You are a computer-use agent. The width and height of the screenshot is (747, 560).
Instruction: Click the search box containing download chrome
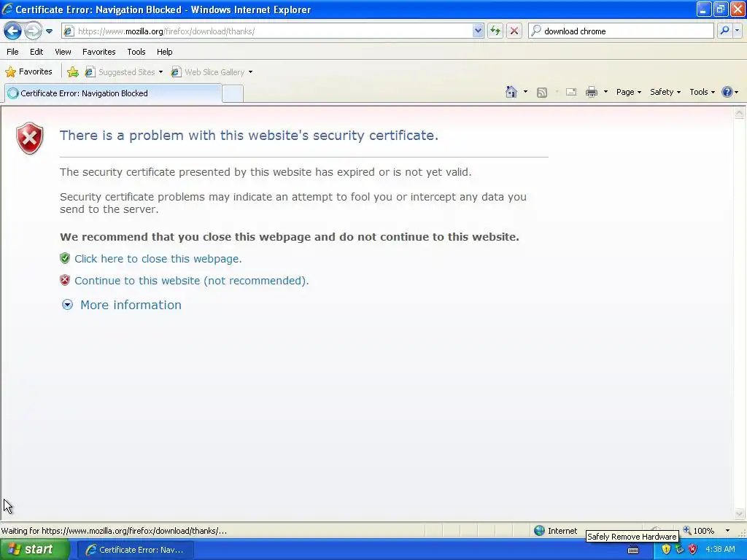point(621,31)
